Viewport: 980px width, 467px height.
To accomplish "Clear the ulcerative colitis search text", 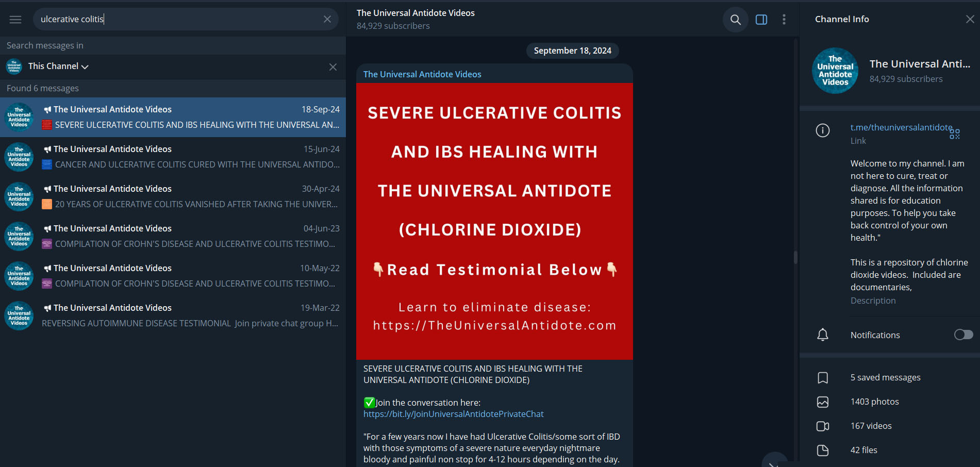I will (x=327, y=19).
